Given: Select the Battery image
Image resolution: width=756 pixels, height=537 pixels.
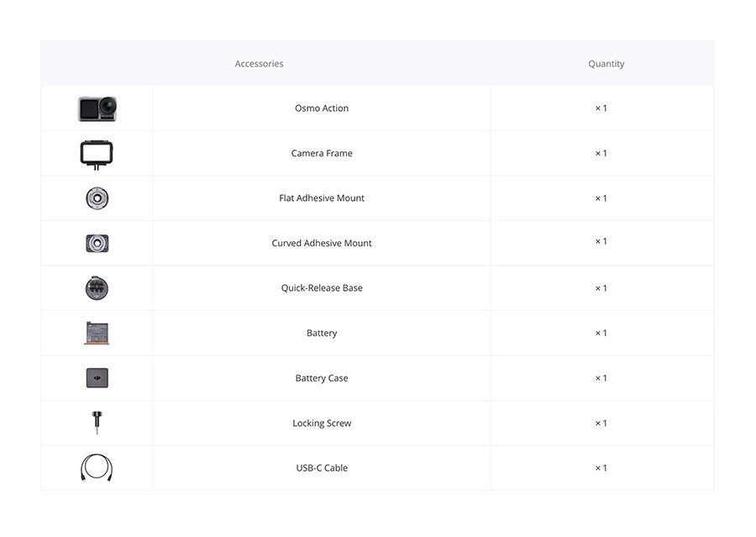Looking at the screenshot, I should 97,333.
